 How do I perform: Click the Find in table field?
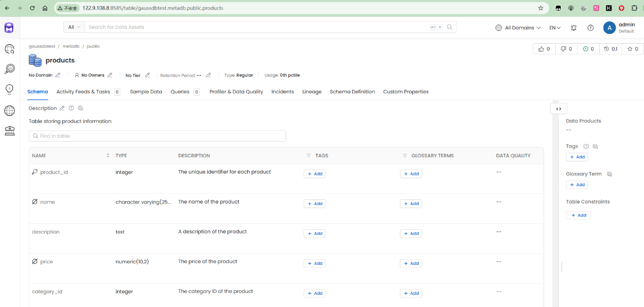coord(157,136)
